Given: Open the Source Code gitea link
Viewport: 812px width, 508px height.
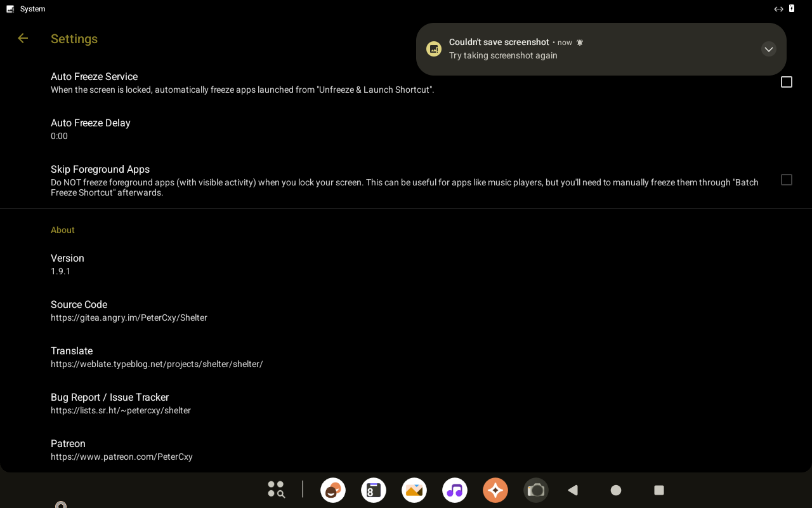Looking at the screenshot, I should [129, 311].
